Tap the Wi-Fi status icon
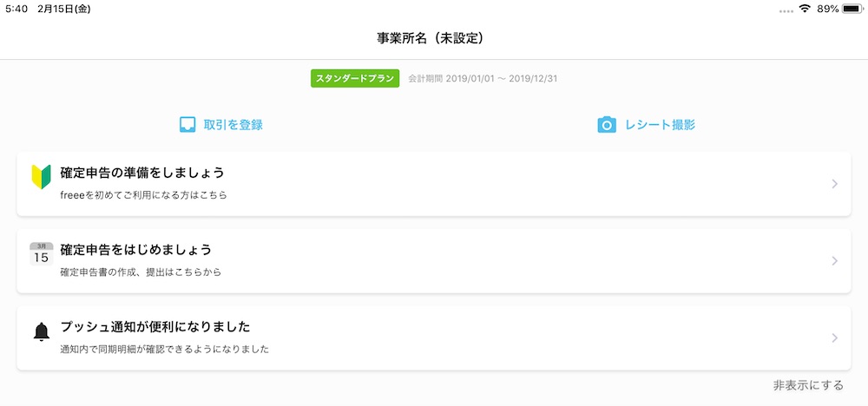The image size is (868, 406). [x=805, y=9]
